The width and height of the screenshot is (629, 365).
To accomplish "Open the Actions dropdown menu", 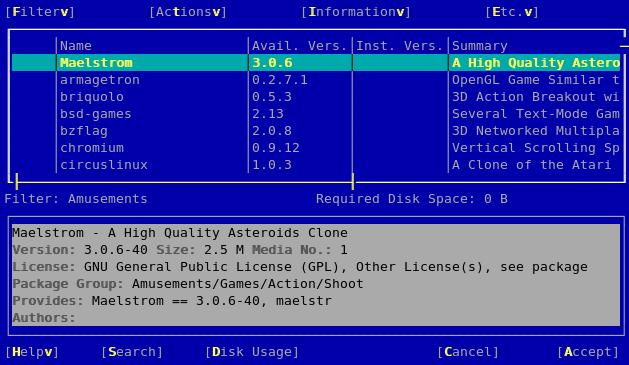I will (188, 12).
